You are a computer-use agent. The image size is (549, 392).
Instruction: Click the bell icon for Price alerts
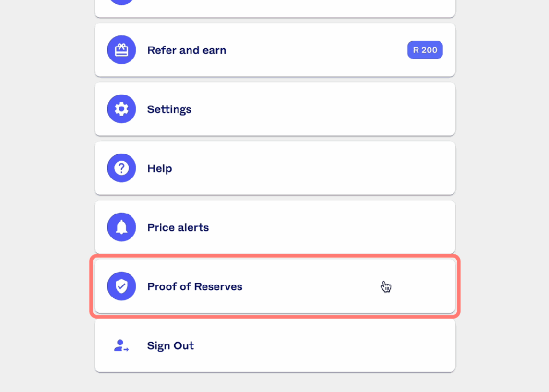[x=121, y=227]
